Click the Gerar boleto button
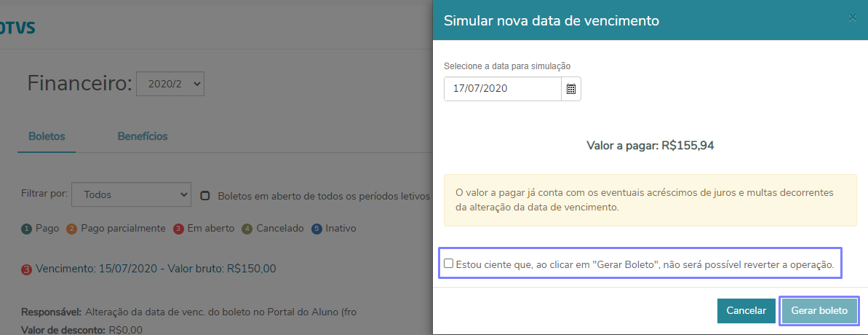The width and height of the screenshot is (868, 335). (x=819, y=310)
